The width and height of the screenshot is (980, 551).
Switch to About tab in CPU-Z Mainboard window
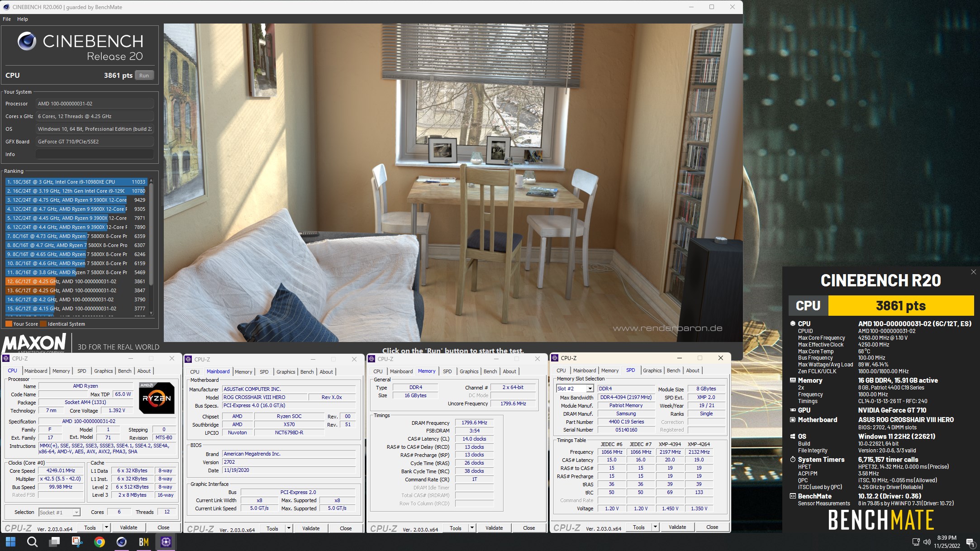(326, 372)
